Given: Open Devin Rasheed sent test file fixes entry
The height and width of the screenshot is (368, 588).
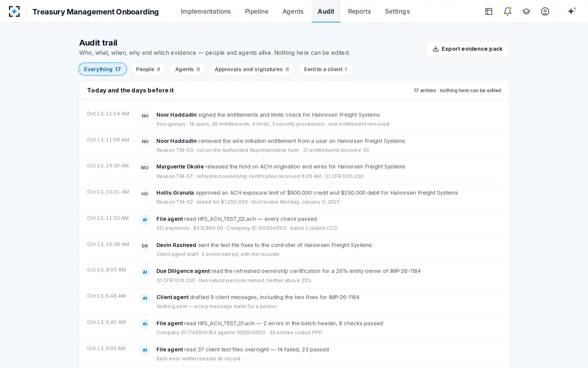Looking at the screenshot, I should click(x=294, y=249).
